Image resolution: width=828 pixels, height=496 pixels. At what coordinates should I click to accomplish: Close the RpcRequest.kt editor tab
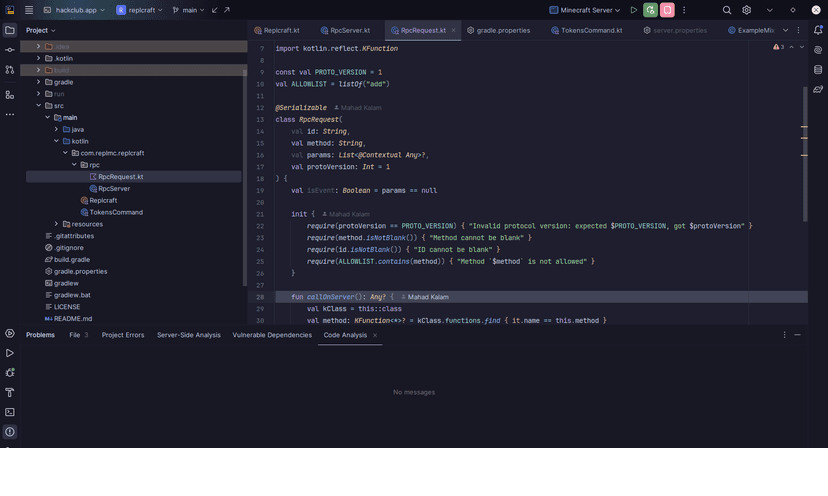[x=455, y=31]
